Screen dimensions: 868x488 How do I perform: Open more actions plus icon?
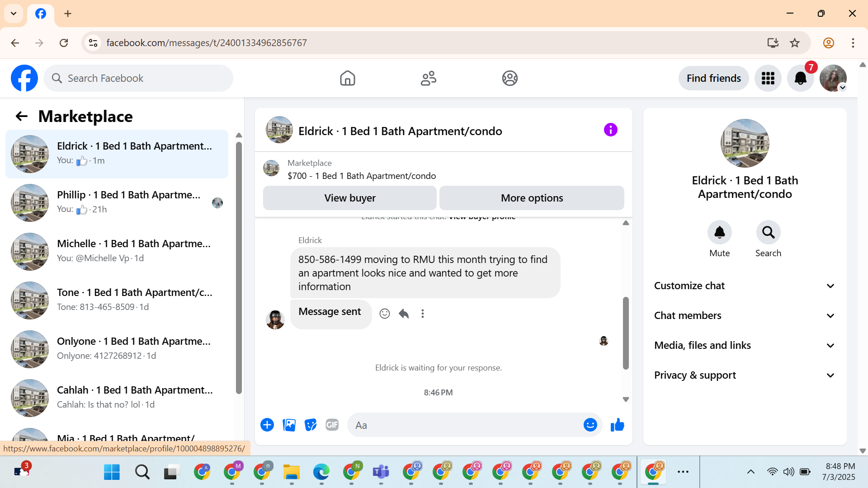(267, 425)
